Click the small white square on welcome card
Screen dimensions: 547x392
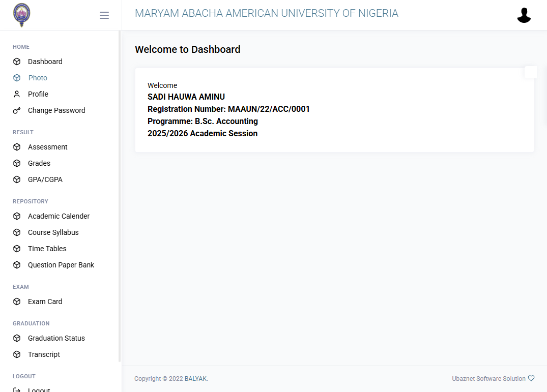tap(531, 72)
